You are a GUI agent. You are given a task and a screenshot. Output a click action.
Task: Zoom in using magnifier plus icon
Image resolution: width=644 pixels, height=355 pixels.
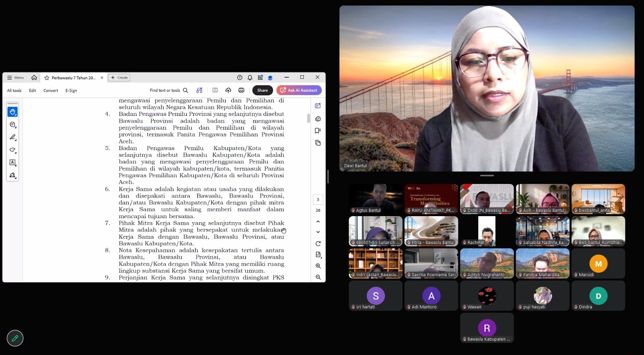tap(318, 266)
